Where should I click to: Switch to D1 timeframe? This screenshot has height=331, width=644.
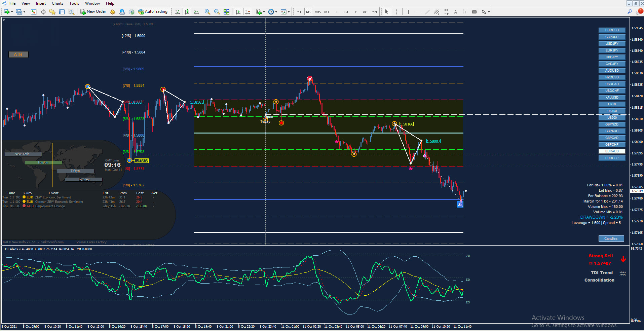click(x=355, y=12)
